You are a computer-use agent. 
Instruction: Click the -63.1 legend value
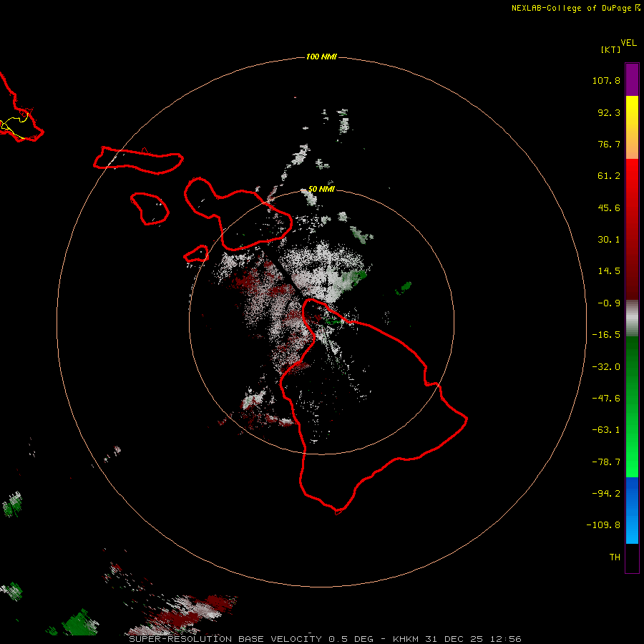pos(606,430)
